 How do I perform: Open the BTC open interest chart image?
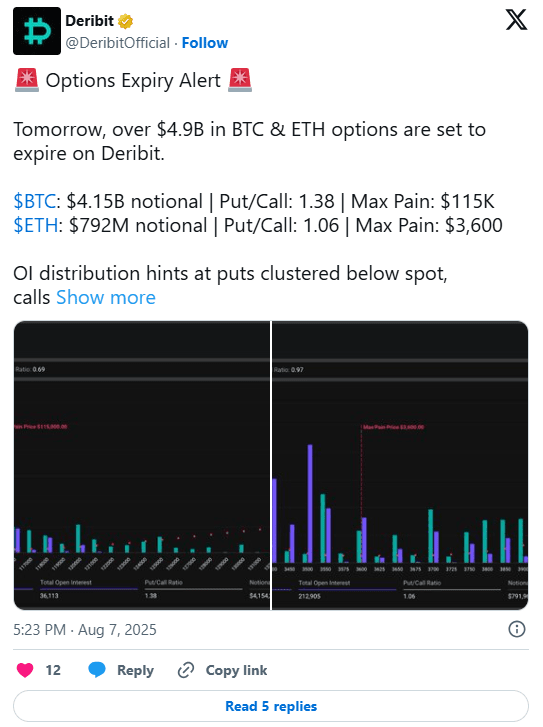(x=142, y=465)
